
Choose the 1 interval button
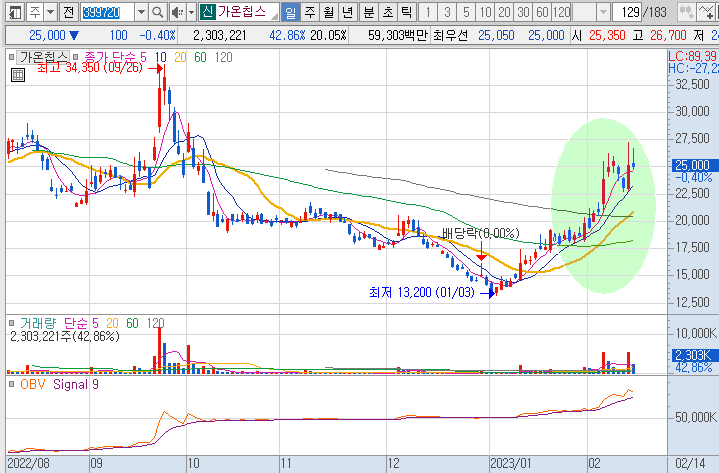click(x=428, y=12)
